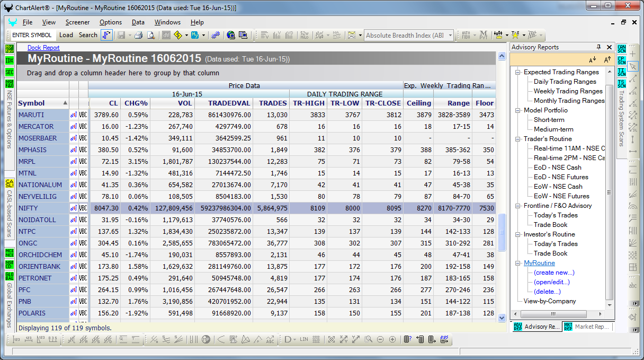
Task: Click the 52w HiLo toolbar icon
Action: click(305, 36)
